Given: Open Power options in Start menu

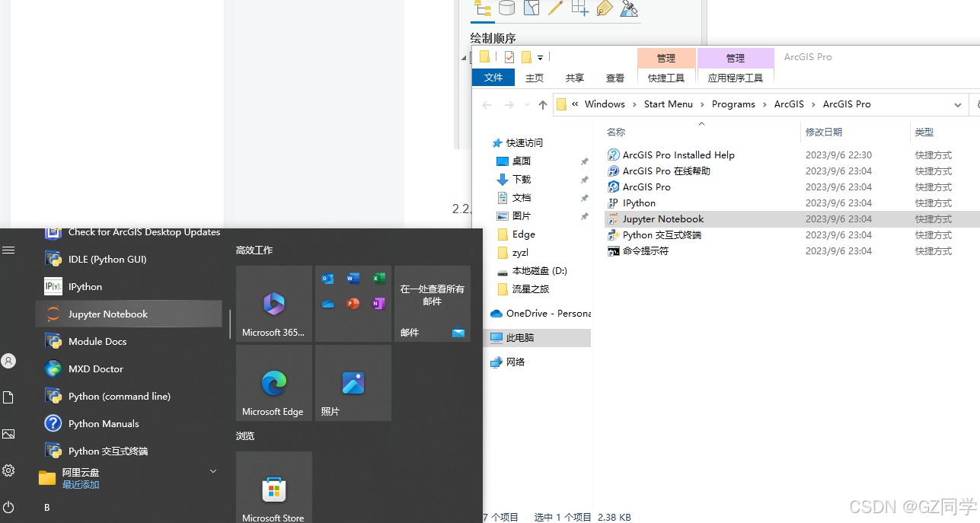Looking at the screenshot, I should pos(8,507).
